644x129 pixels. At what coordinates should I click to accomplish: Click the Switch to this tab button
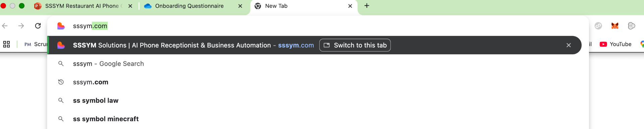(355, 45)
